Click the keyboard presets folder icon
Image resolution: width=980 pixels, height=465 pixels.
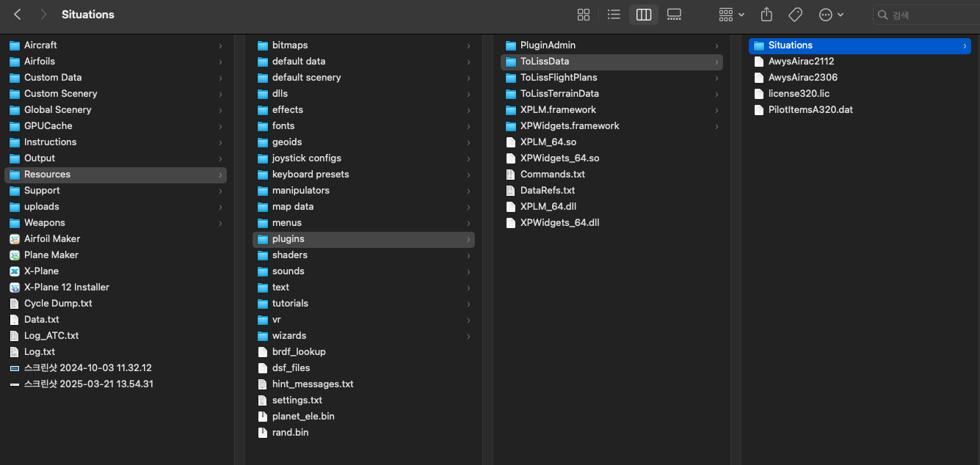pos(263,175)
